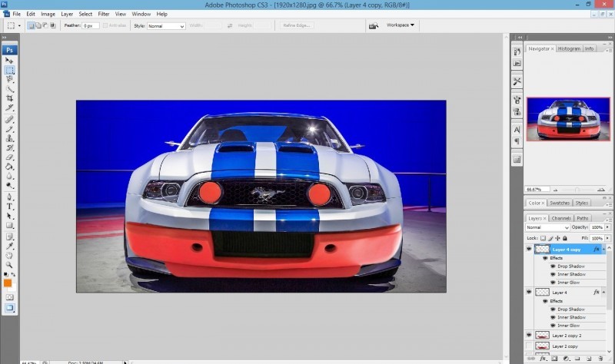
Task: Select the Slice tool
Action: point(9,108)
